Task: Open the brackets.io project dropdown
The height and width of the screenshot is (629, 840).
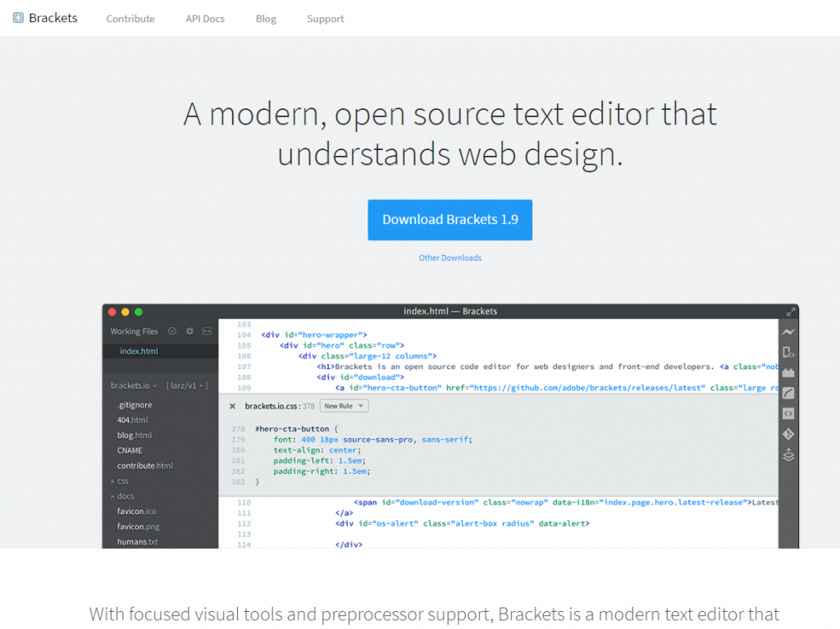Action: pyautogui.click(x=135, y=385)
